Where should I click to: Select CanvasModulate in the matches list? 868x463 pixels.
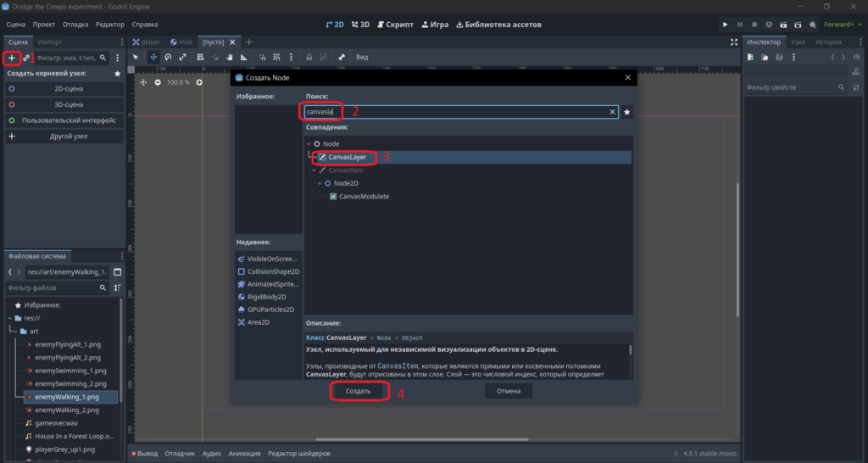364,197
